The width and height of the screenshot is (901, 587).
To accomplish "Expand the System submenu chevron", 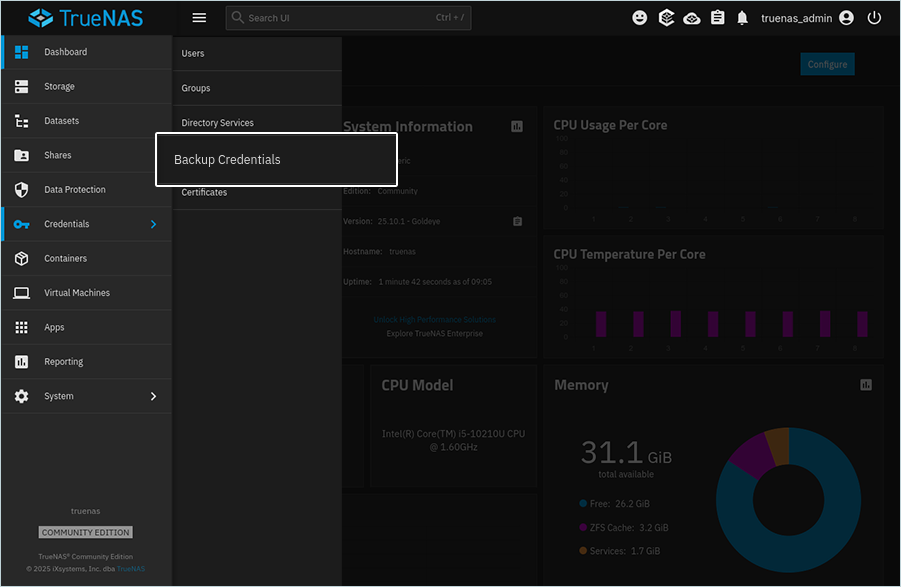I will click(x=153, y=396).
